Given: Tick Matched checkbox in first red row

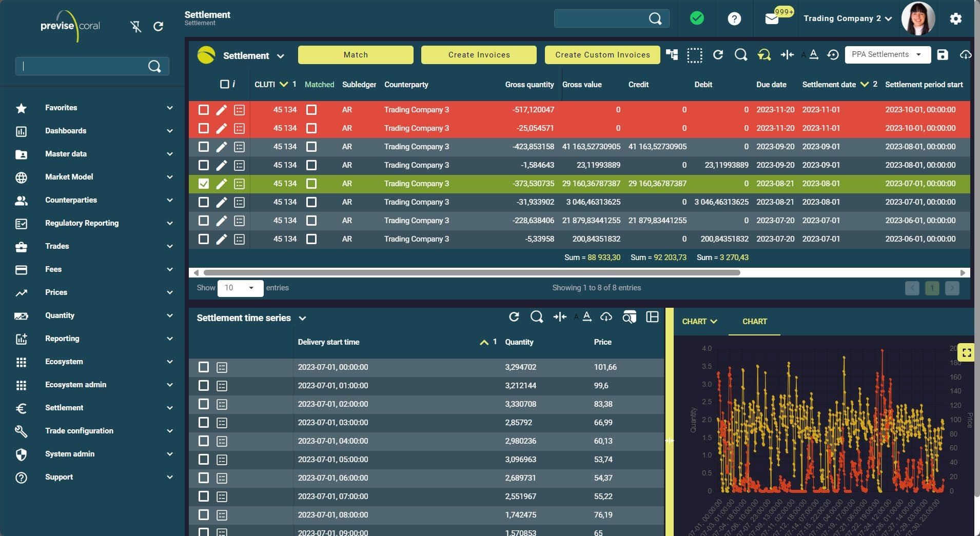Looking at the screenshot, I should point(311,110).
